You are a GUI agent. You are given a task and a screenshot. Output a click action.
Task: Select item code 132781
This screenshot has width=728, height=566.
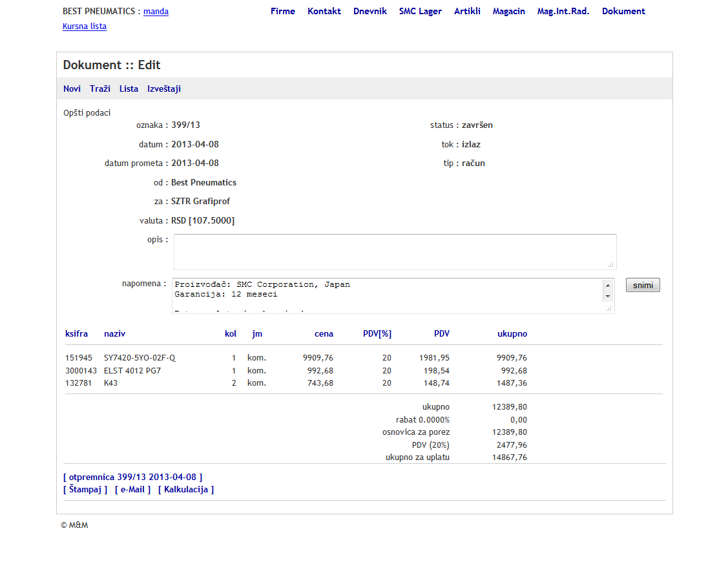coord(78,383)
